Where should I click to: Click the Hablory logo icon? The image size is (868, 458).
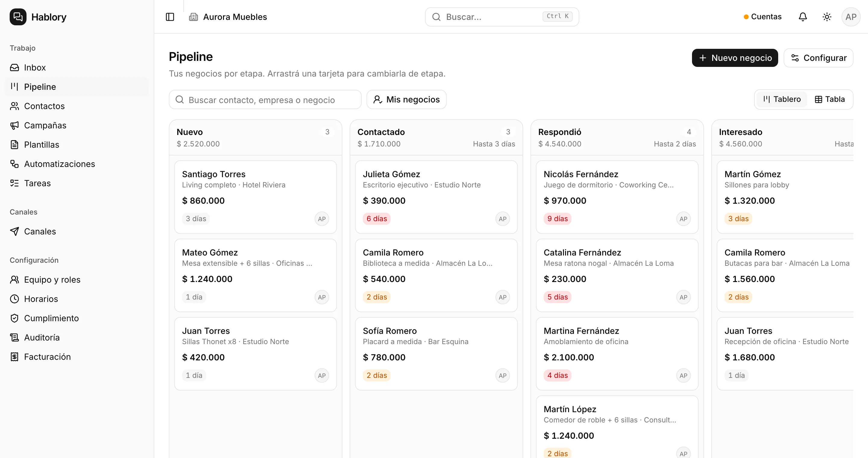(18, 17)
